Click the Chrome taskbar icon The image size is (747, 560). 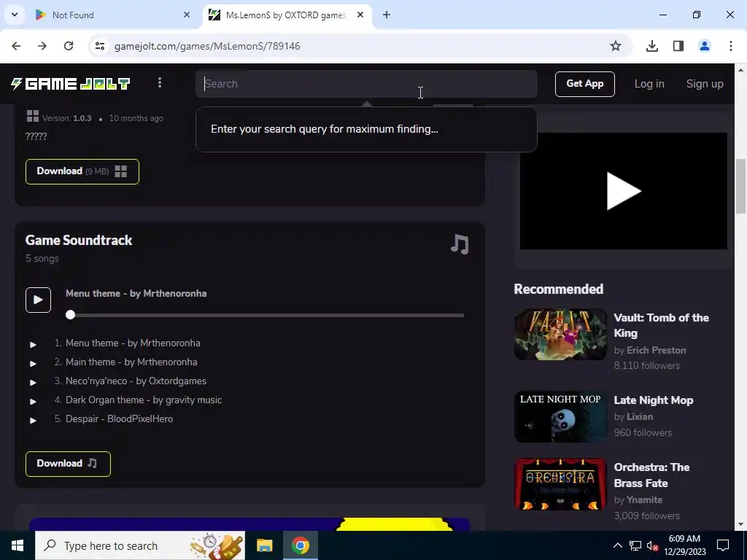point(300,545)
